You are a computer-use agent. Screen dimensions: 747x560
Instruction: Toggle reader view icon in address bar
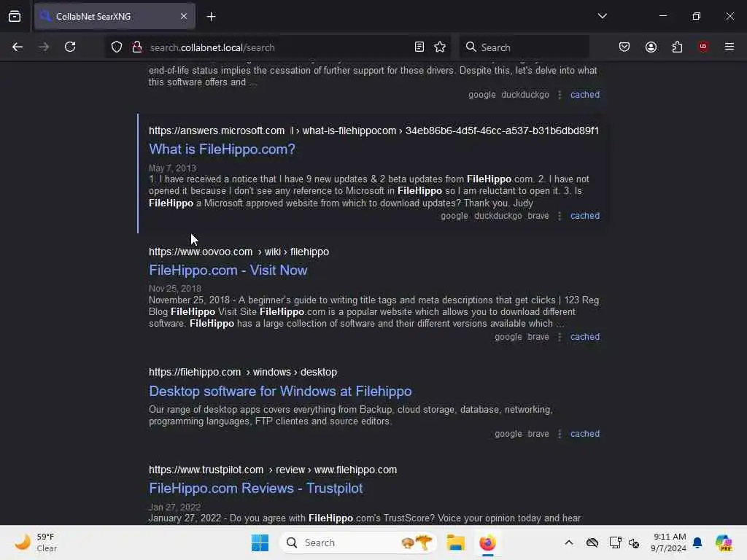point(419,47)
